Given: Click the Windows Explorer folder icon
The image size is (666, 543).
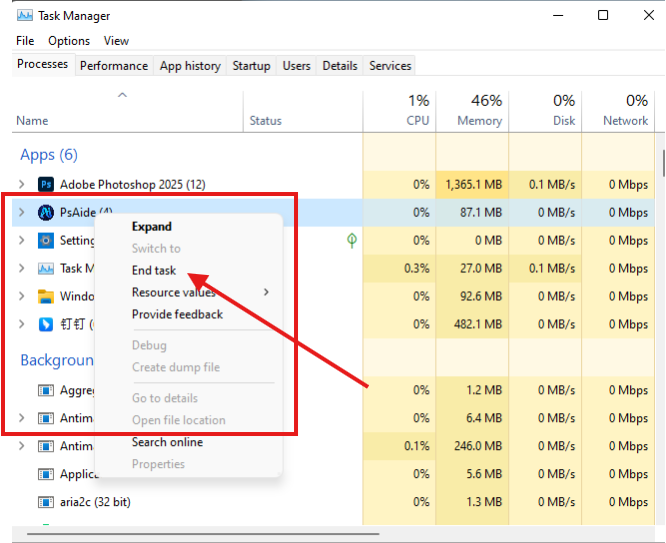Looking at the screenshot, I should click(46, 296).
